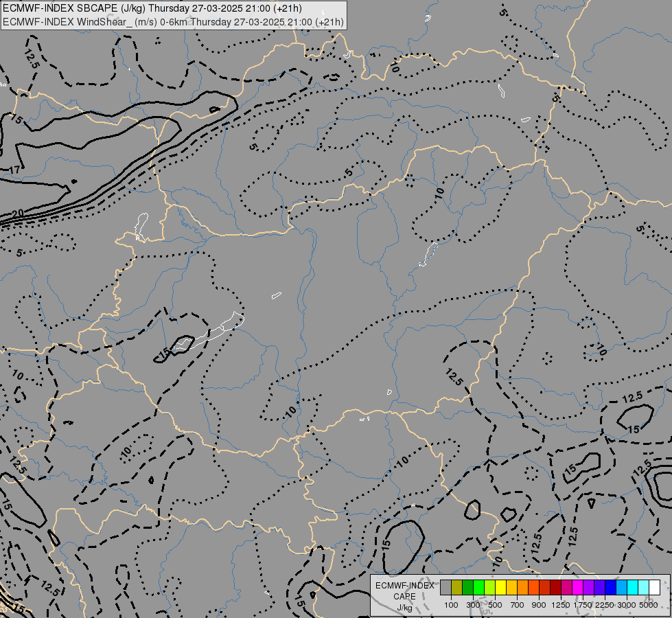This screenshot has height=618, width=672.
Task: Click the ECMWF-INDEX label in legend box
Action: click(x=404, y=586)
